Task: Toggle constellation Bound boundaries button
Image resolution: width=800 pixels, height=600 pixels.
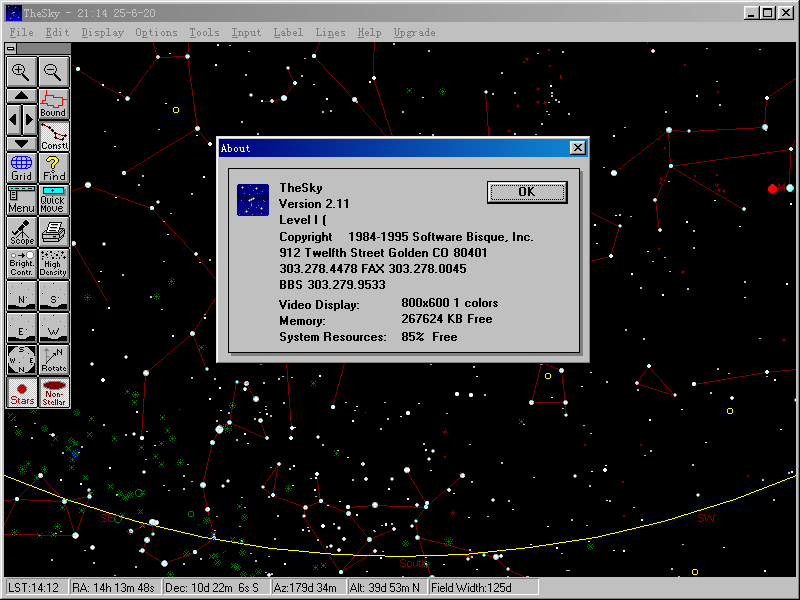Action: tap(54, 104)
